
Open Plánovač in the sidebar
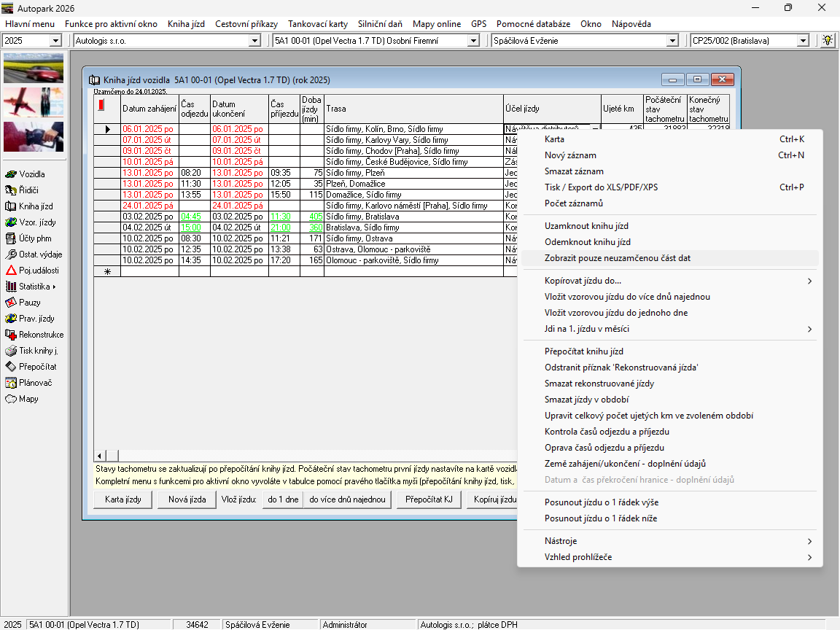(11, 383)
